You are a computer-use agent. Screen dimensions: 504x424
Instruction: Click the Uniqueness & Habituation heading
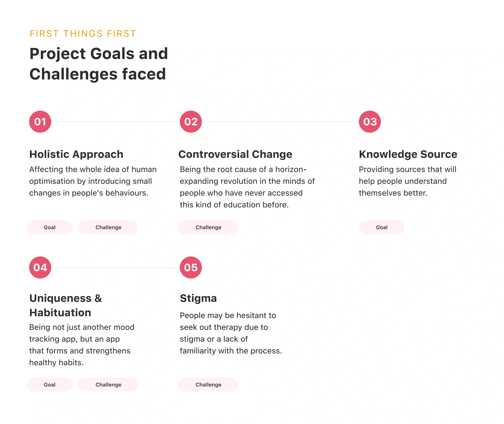click(x=66, y=305)
